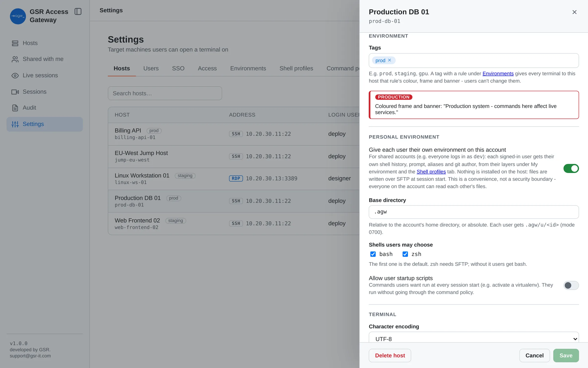Screen dimensions: 588x368
Task: Close the Production DB 01 panel
Action: (574, 12)
